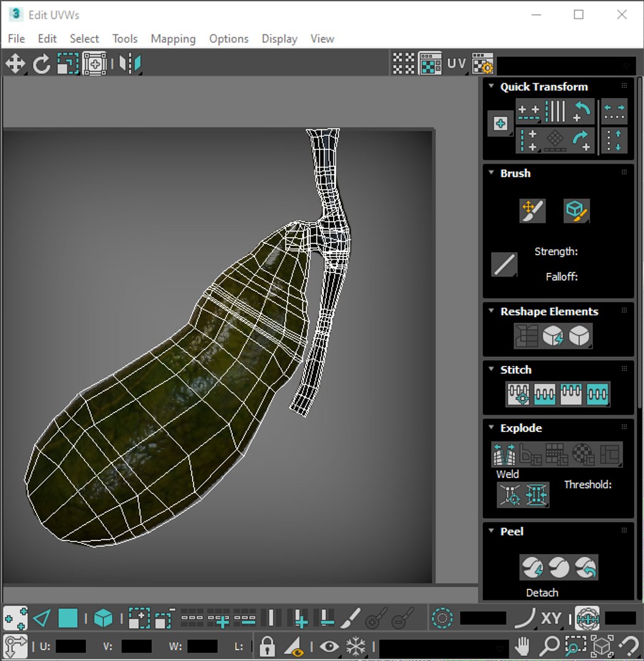
Task: Toggle Lock Selection padlock
Action: point(267,646)
